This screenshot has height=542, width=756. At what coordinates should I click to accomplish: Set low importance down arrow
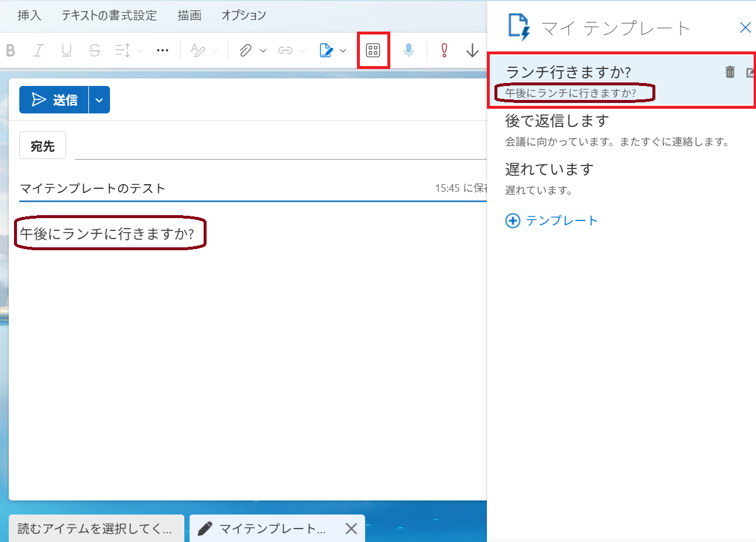pos(473,50)
